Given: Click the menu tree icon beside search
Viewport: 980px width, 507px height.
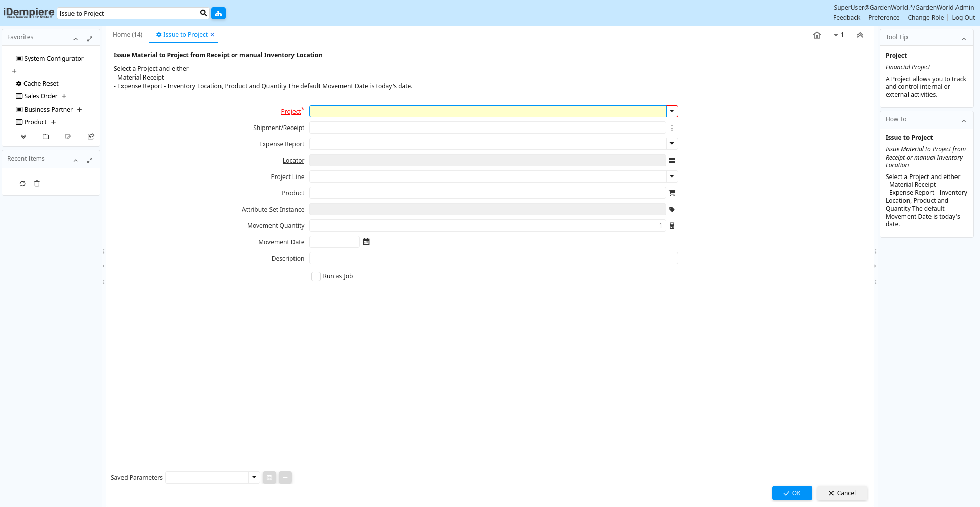Looking at the screenshot, I should point(218,13).
